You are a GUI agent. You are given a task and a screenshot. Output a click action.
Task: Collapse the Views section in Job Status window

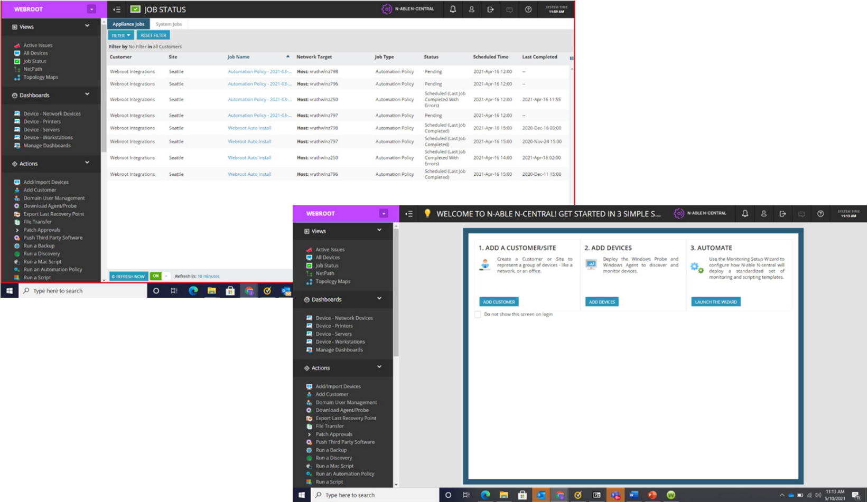click(x=87, y=26)
